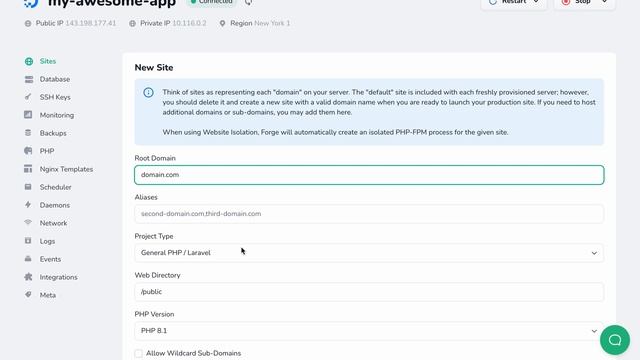The image size is (640, 360).
Task: Open the Events page
Action: coord(50,259)
